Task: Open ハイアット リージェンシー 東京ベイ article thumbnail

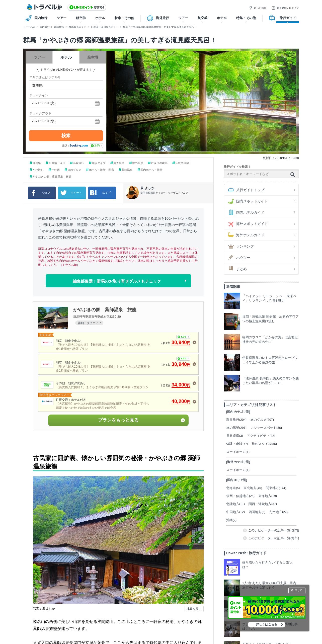Action: (x=232, y=301)
